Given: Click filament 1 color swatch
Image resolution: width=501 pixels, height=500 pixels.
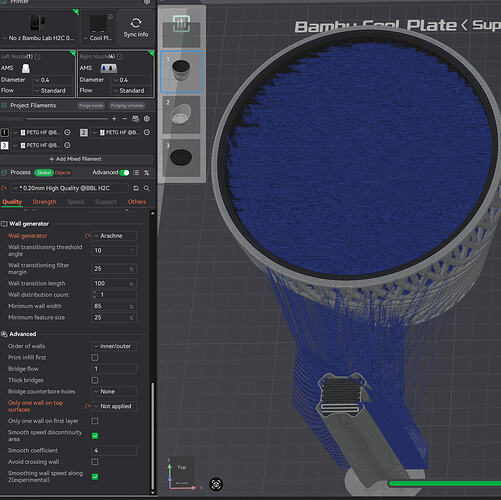Looking at the screenshot, I should point(4,132).
